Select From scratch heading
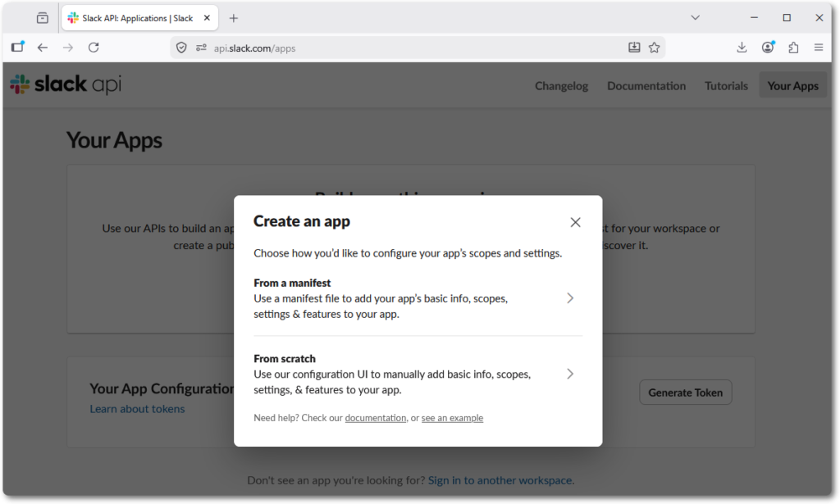This screenshot has width=840, height=504. click(285, 358)
